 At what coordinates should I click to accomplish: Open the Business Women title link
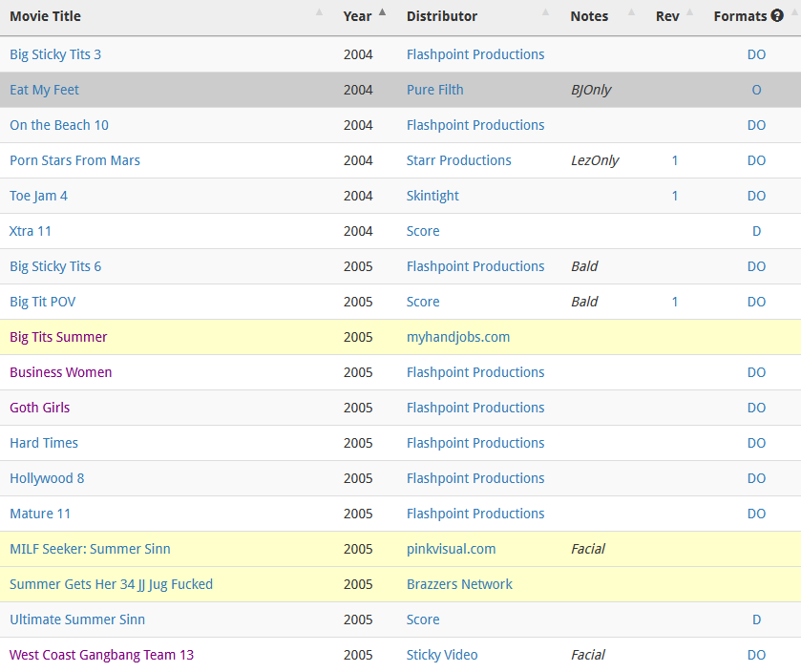pyautogui.click(x=61, y=372)
